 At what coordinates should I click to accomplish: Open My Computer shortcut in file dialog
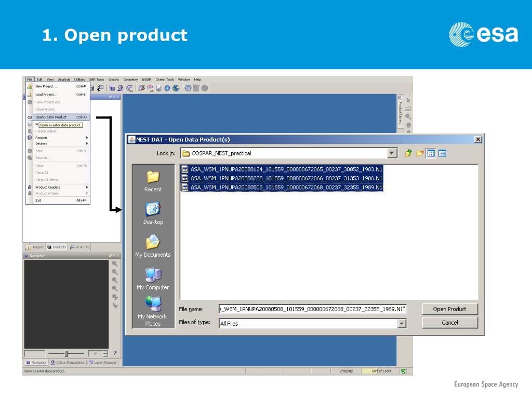pyautogui.click(x=153, y=279)
